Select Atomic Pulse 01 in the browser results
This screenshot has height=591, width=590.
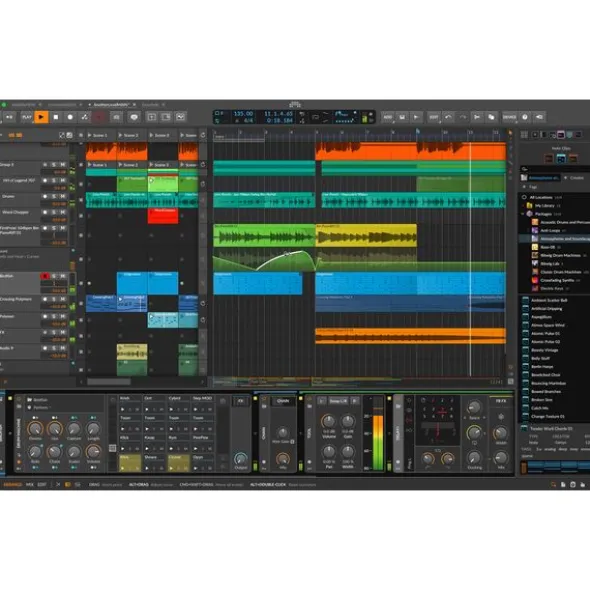tap(545, 334)
